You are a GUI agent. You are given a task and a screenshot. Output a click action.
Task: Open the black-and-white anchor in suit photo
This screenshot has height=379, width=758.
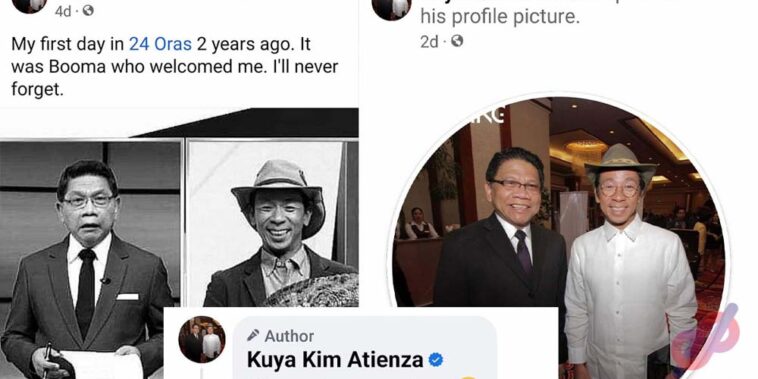(x=90, y=259)
